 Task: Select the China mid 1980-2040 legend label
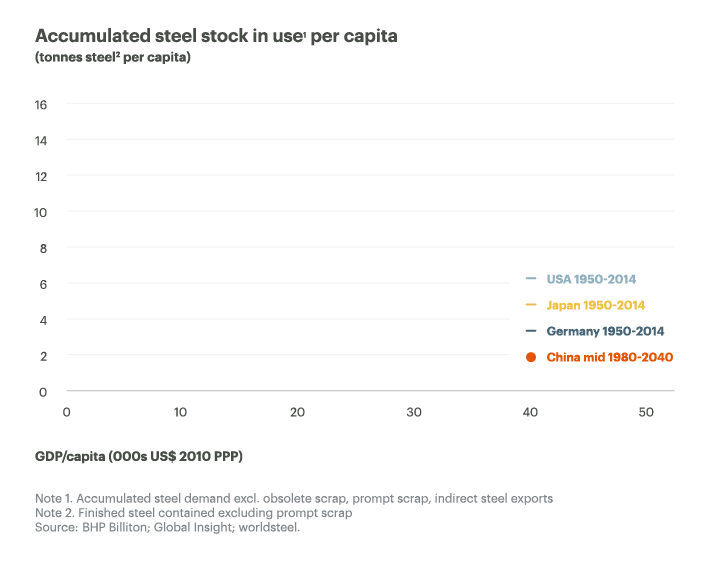(x=610, y=357)
